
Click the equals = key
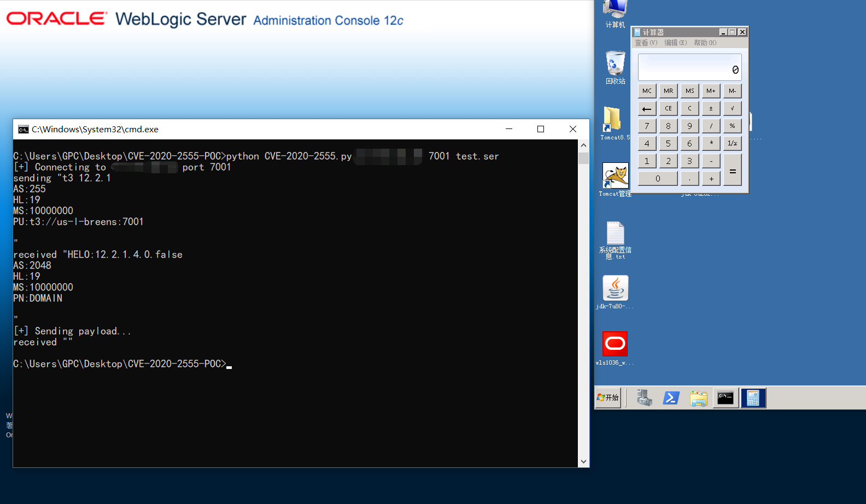click(x=732, y=169)
